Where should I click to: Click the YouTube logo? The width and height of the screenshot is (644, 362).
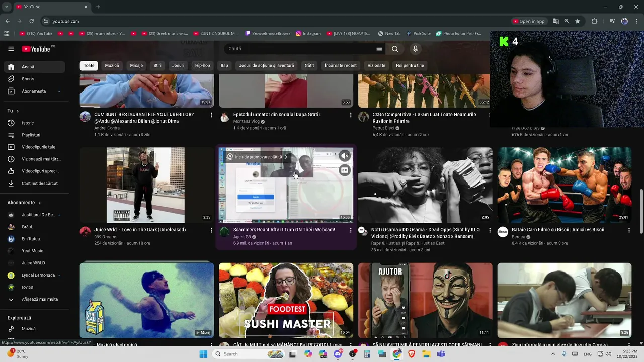click(36, 49)
